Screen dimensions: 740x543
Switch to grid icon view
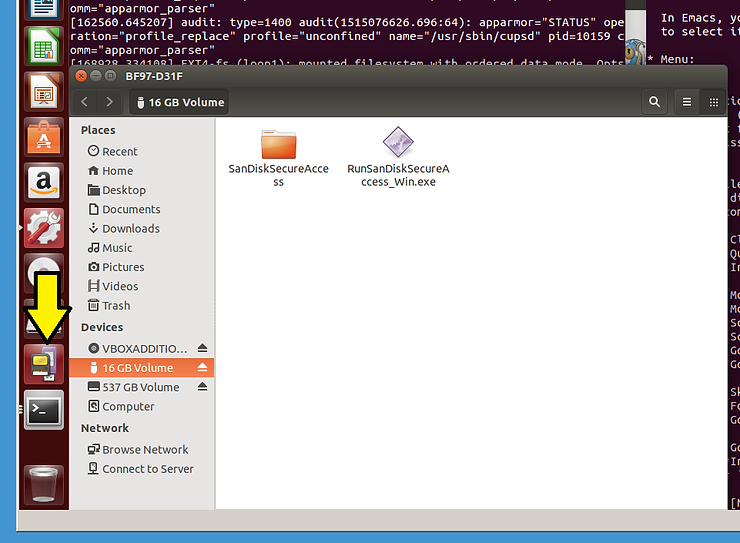tap(713, 102)
